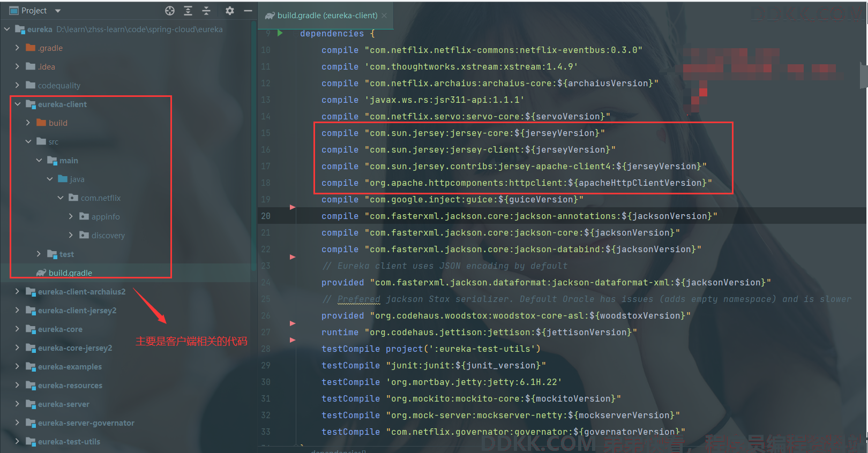Select the eureka-core module
The width and height of the screenshot is (868, 453).
pyautogui.click(x=60, y=329)
